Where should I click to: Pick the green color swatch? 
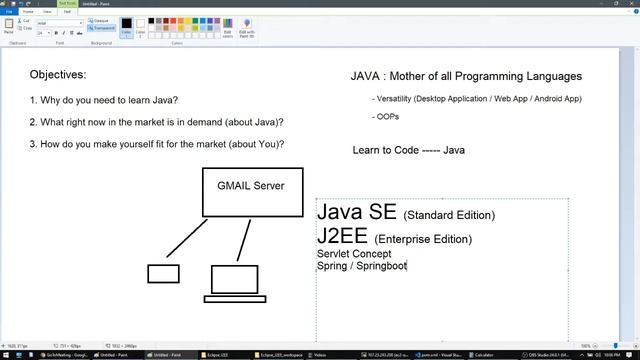pyautogui.click(x=195, y=21)
